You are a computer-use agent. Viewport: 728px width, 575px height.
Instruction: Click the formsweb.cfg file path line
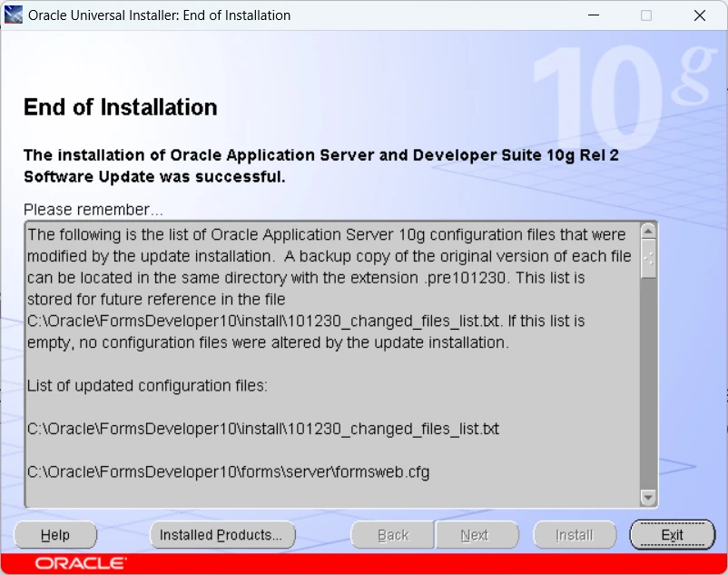click(229, 471)
